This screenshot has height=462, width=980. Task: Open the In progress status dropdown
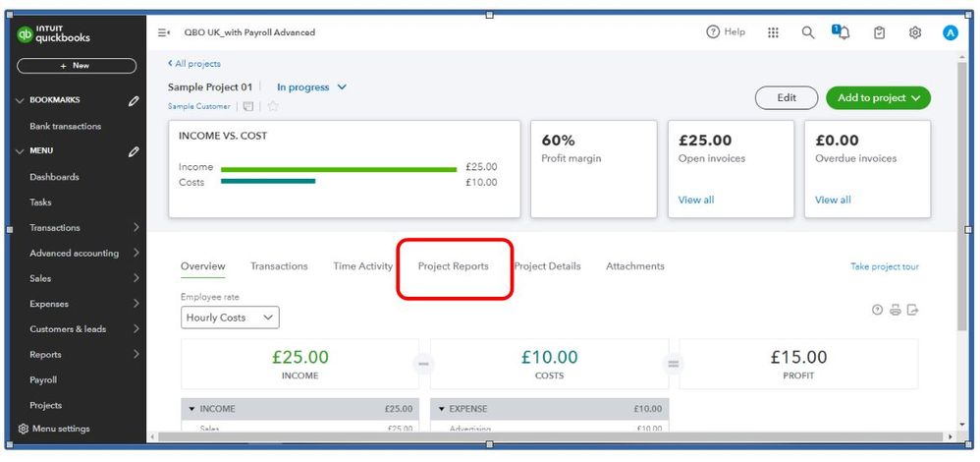311,87
